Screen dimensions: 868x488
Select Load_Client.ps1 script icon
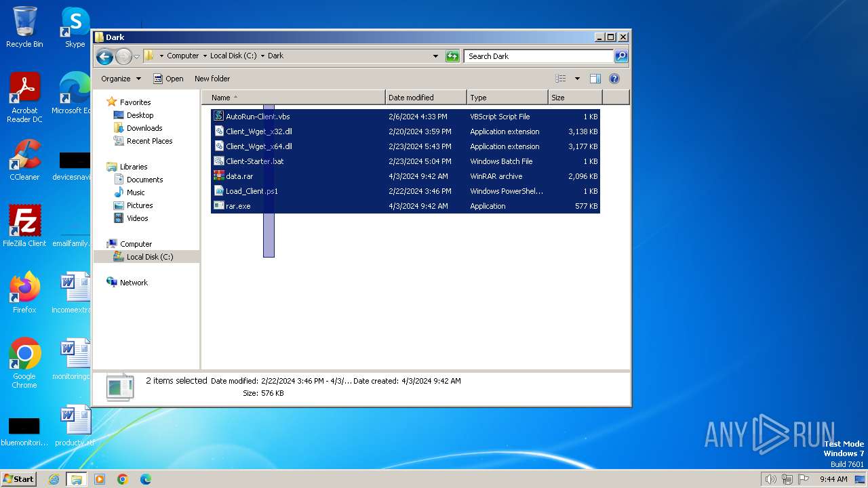218,191
